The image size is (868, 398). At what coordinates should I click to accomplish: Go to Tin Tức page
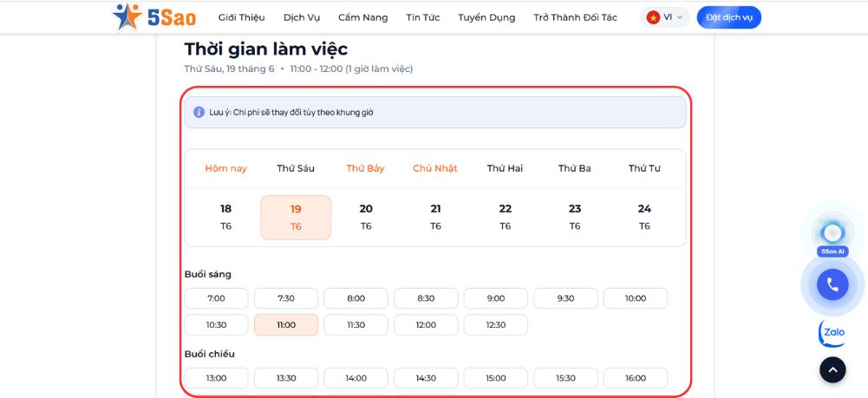(x=423, y=17)
